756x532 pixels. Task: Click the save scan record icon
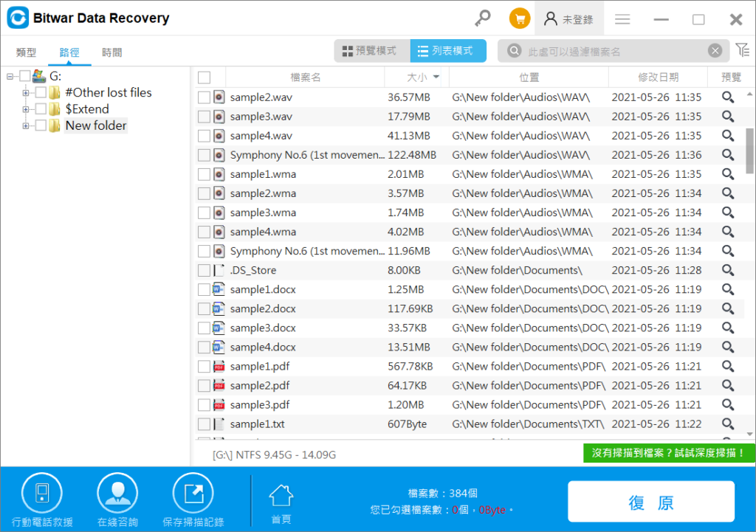[x=193, y=494]
